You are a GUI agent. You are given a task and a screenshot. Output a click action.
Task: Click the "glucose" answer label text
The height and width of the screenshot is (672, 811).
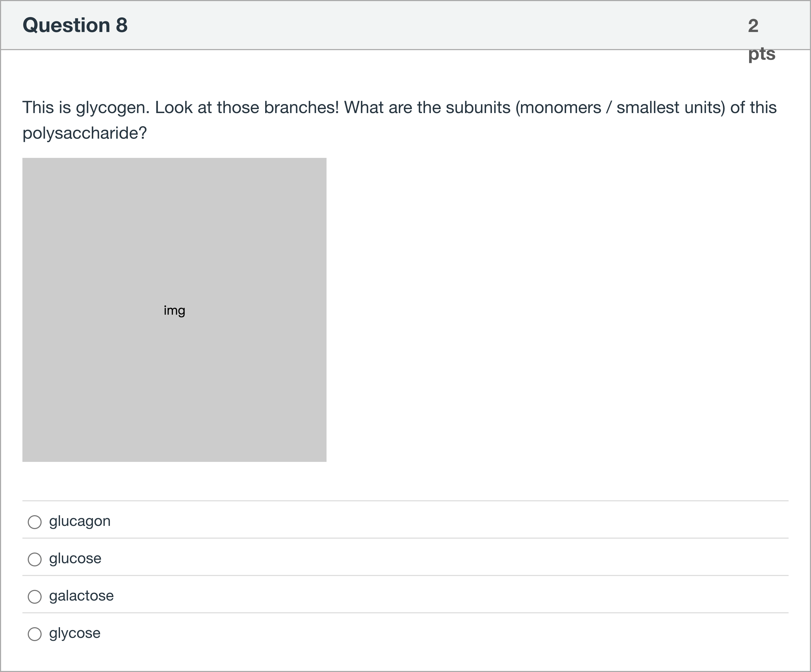click(x=75, y=558)
